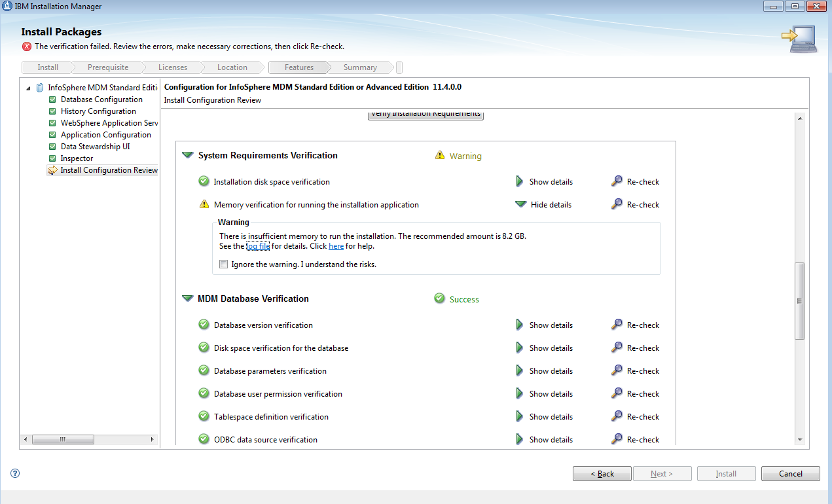Click Re-check magnifier for Database parameters verification
832x504 pixels.
click(617, 370)
